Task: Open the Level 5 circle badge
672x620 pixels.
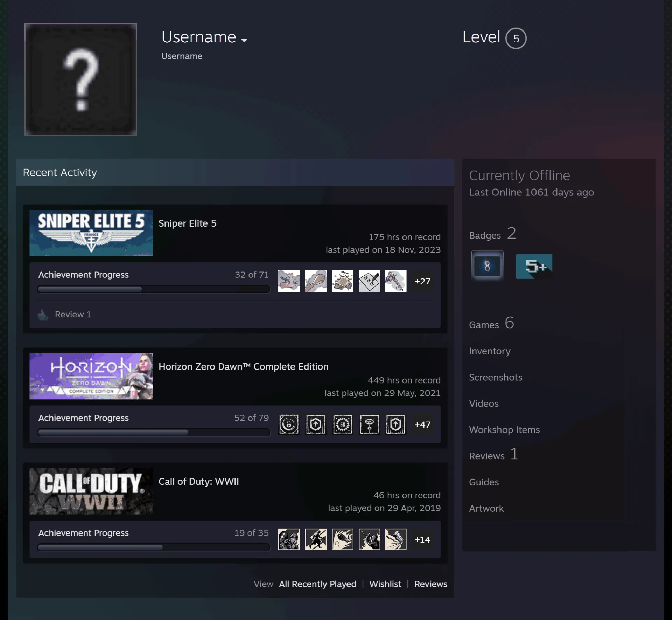Action: [x=516, y=38]
